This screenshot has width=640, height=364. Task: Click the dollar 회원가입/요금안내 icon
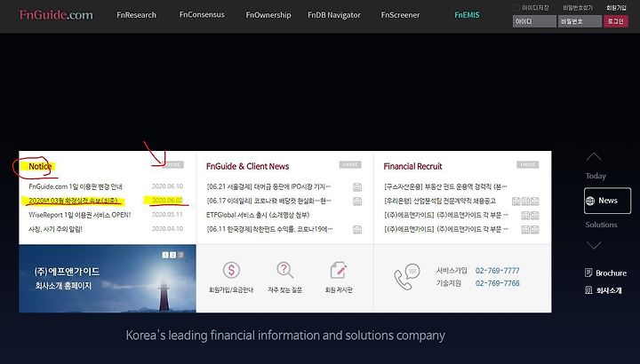tap(231, 270)
